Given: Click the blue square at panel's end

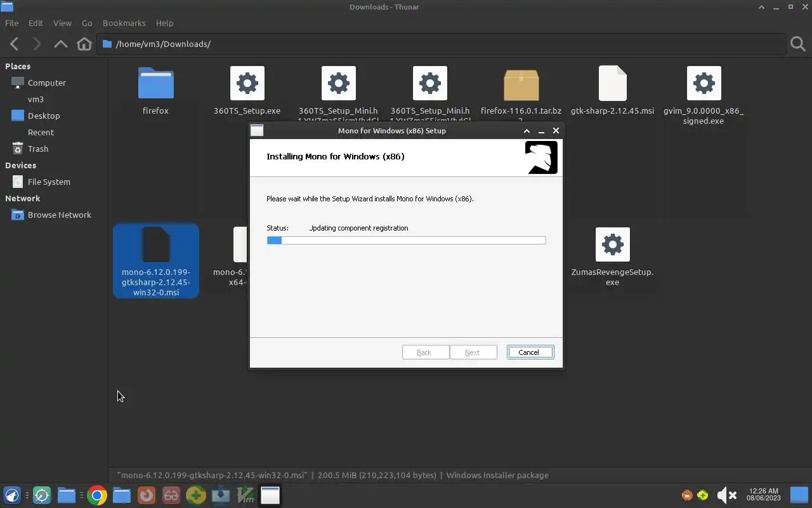Looking at the screenshot, I should [799, 495].
